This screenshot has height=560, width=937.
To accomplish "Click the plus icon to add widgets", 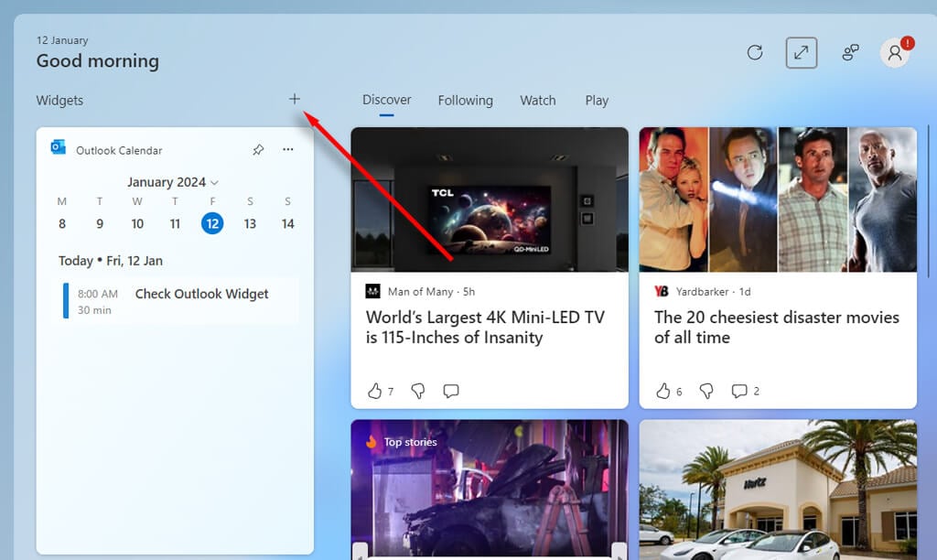I will [295, 99].
